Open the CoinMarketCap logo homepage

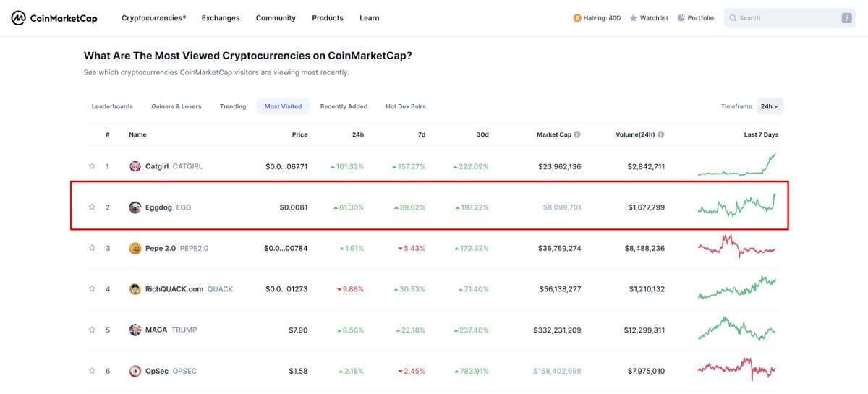click(54, 18)
